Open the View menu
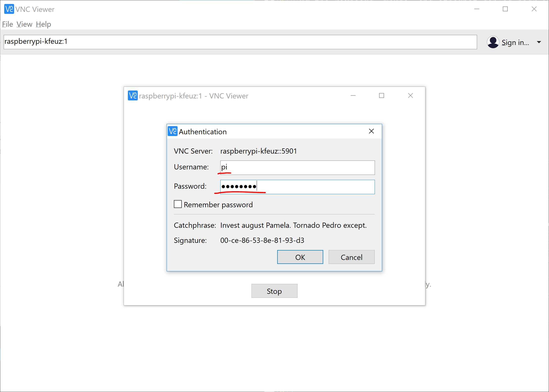The width and height of the screenshot is (549, 392). pyautogui.click(x=24, y=24)
